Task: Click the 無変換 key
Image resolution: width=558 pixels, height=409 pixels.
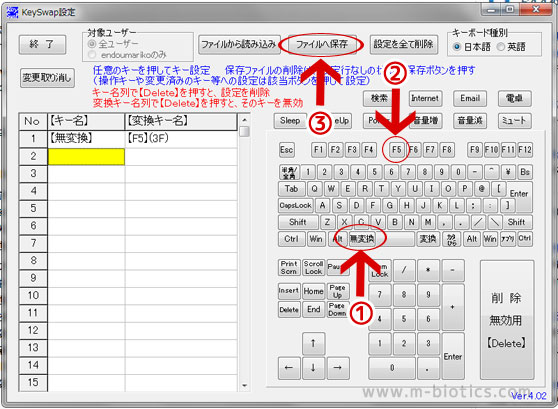Action: click(362, 239)
